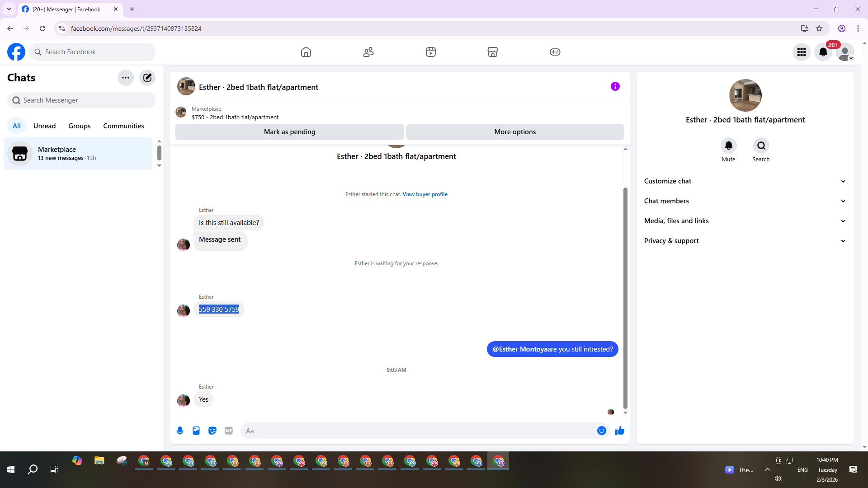Image resolution: width=868 pixels, height=488 pixels.
Task: Open the GIF picker icon
Action: click(229, 431)
